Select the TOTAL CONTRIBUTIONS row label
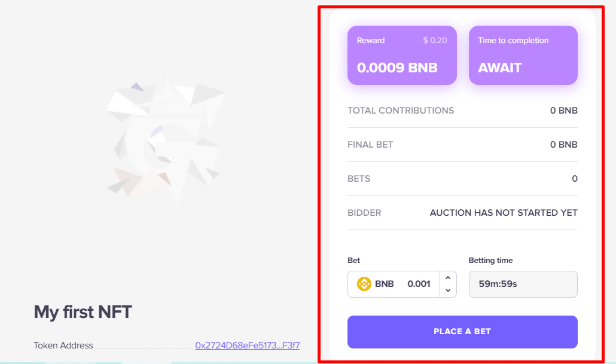 [x=401, y=111]
